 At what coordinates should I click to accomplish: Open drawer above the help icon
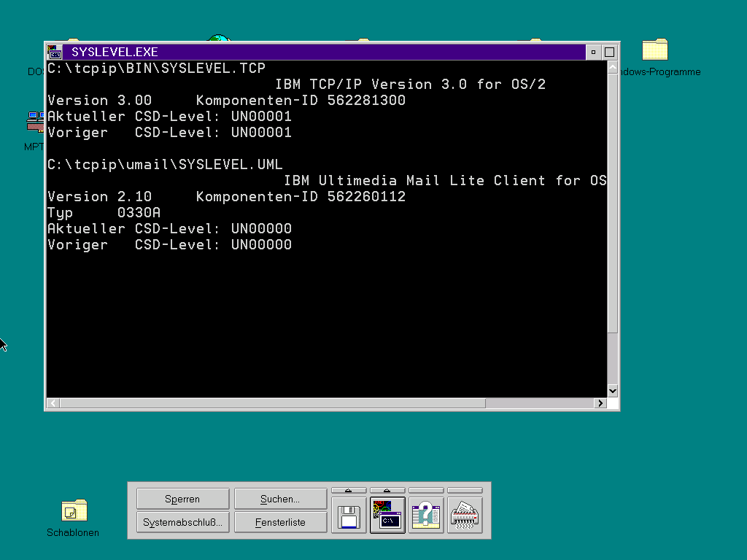426,491
